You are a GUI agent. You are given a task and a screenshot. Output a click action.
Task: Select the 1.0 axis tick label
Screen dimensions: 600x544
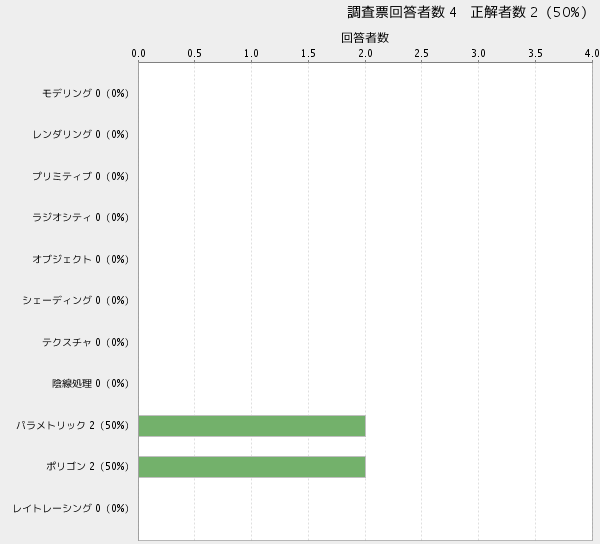click(x=252, y=53)
